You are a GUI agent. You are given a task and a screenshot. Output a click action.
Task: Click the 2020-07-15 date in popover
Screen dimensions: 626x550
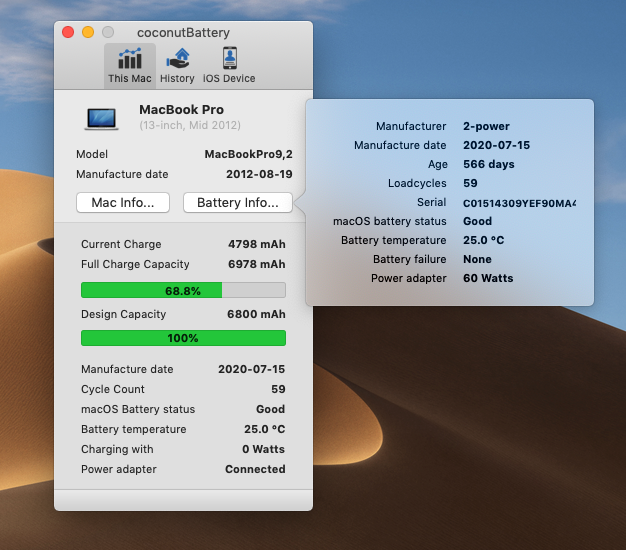coord(496,145)
